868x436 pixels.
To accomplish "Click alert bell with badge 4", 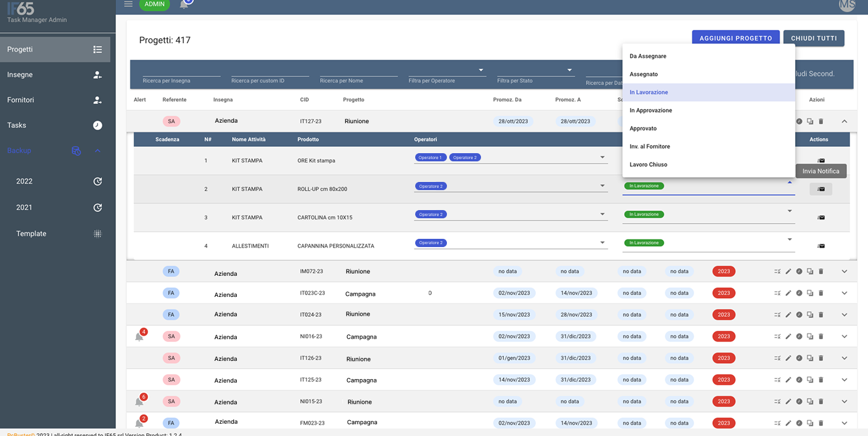I will tap(140, 336).
